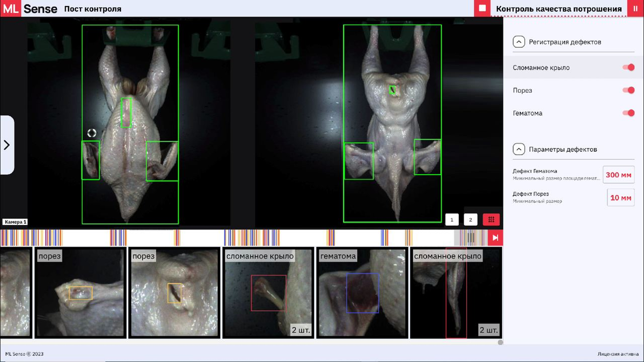Open the left side panel arrow
The image size is (644, 362).
pyautogui.click(x=7, y=145)
